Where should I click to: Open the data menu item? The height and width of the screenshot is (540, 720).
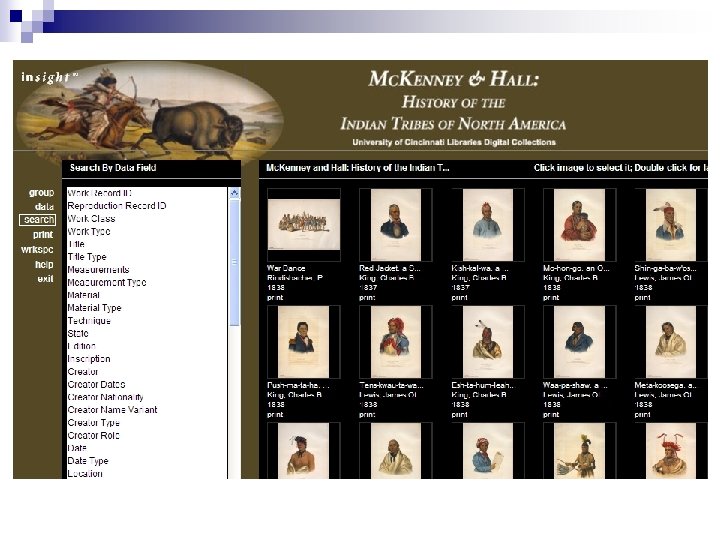pos(45,207)
